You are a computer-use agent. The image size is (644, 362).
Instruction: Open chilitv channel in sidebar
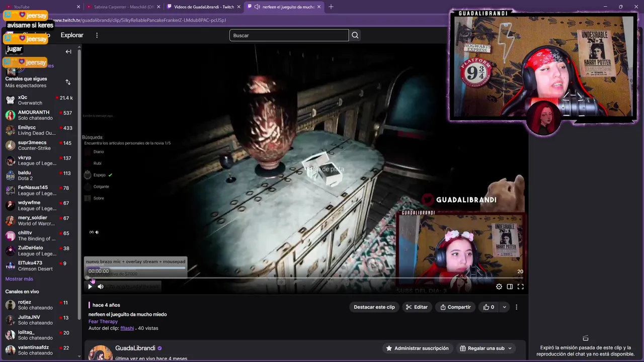(x=39, y=236)
